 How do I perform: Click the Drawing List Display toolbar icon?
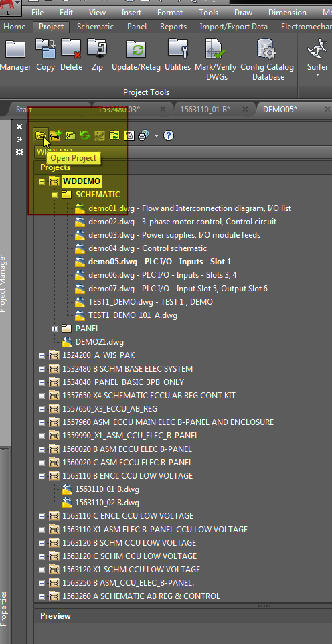(x=129, y=135)
